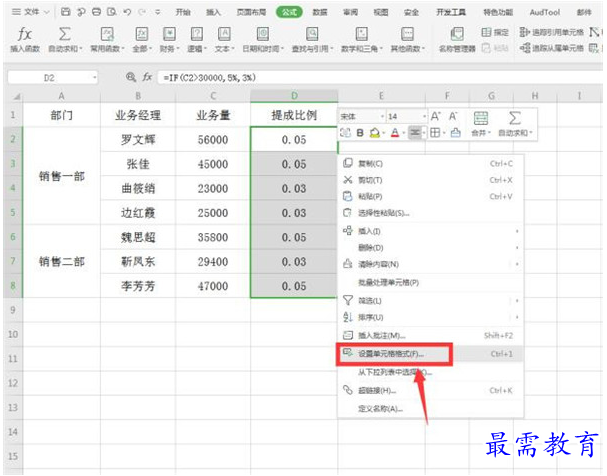Switch to the Home (开始) ribbon tab

click(183, 12)
